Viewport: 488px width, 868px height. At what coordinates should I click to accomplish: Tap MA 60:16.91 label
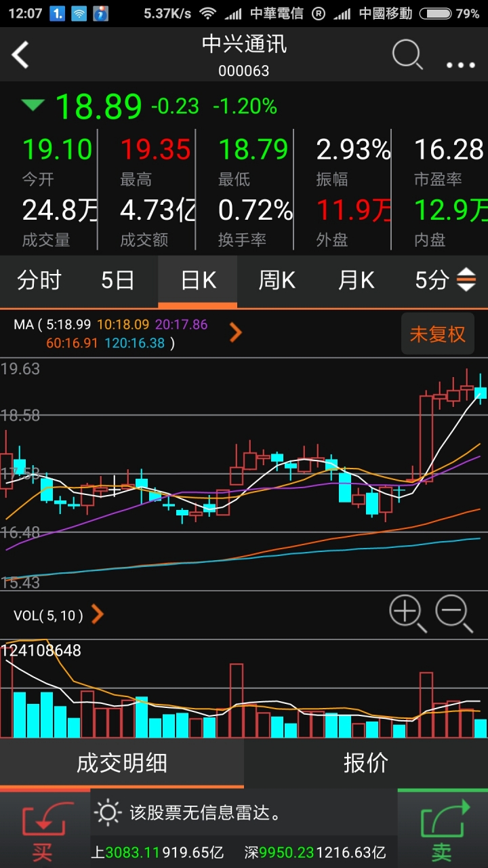click(72, 343)
